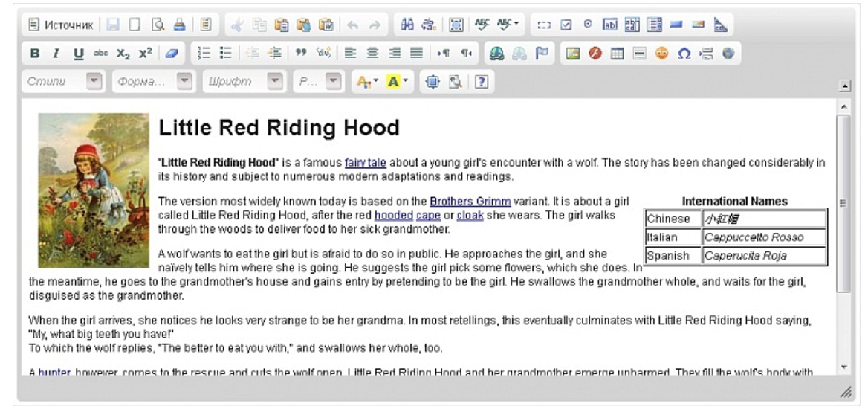Image resolution: width=868 pixels, height=415 pixels.
Task: Insert a Text Field form element
Action: click(x=610, y=25)
